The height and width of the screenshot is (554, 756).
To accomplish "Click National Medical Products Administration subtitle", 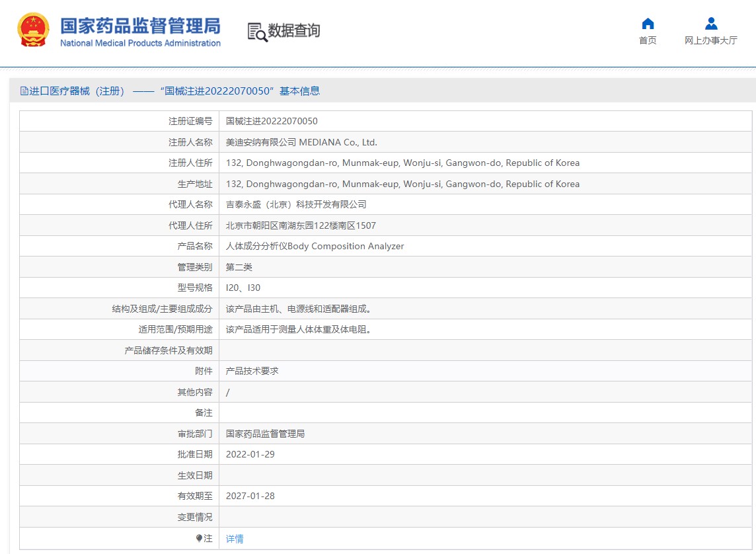I will (x=140, y=44).
